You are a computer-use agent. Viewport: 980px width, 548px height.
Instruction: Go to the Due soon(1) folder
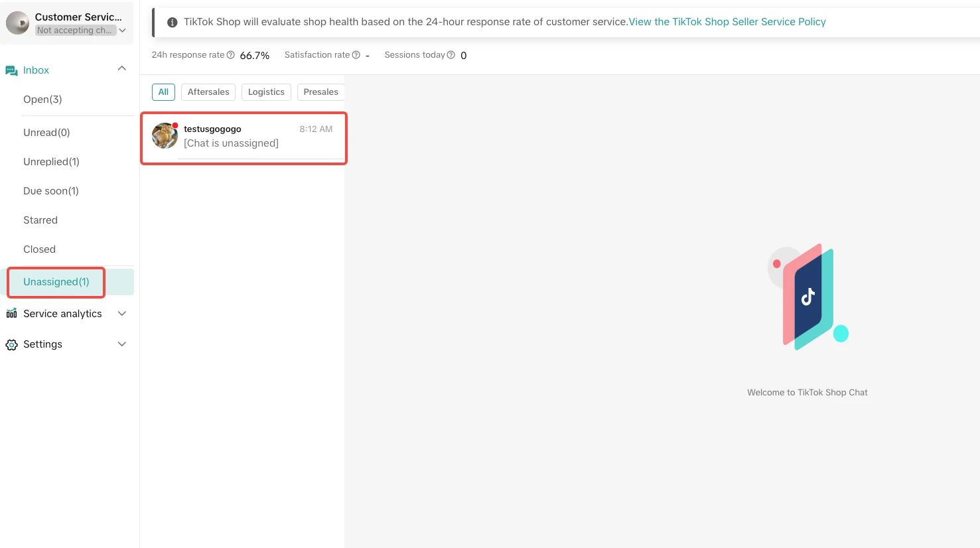click(51, 191)
